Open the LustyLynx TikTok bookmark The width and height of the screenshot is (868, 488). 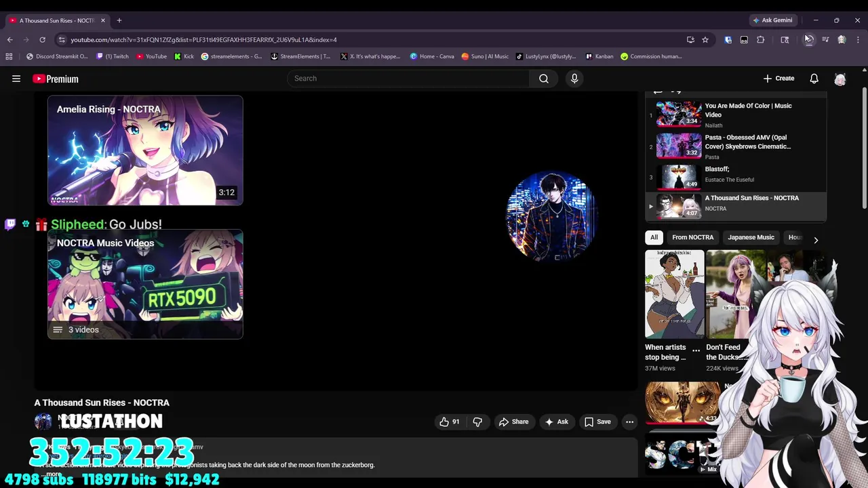pos(546,56)
